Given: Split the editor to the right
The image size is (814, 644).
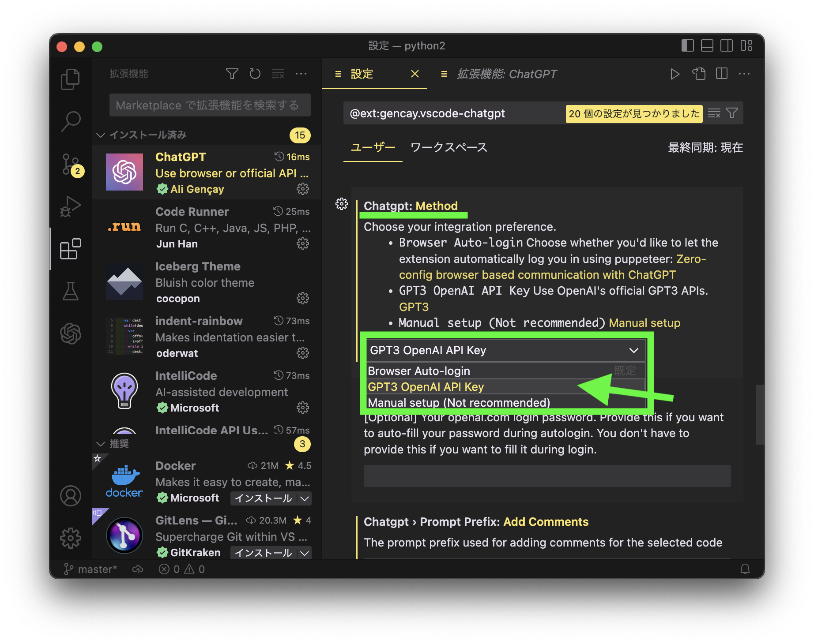Looking at the screenshot, I should 722,74.
